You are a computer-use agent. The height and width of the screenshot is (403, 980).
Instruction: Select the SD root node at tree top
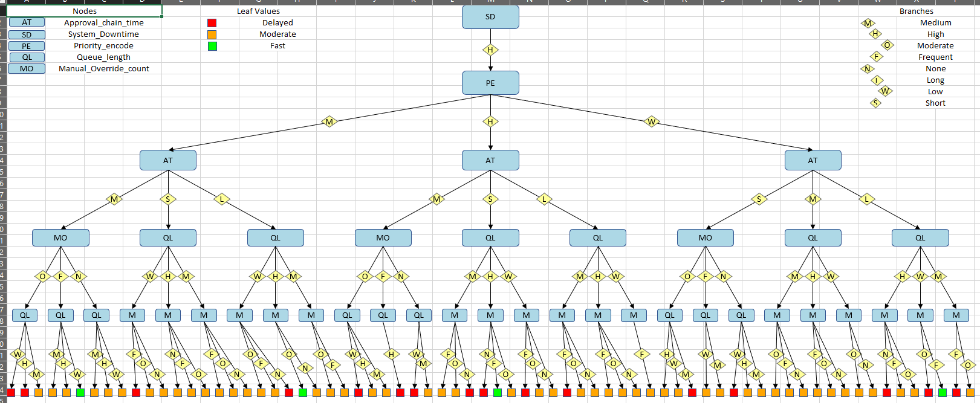pyautogui.click(x=490, y=17)
